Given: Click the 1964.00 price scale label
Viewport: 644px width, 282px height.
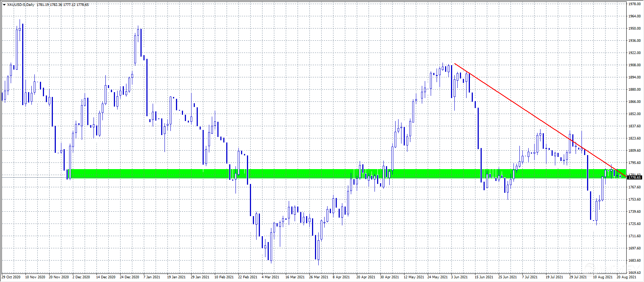Looking at the screenshot, I should (x=634, y=16).
